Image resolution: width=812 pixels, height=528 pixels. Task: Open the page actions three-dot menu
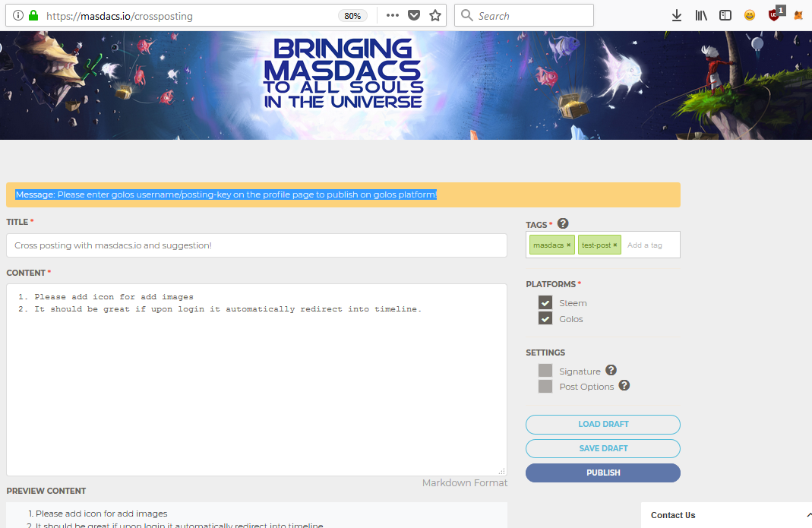[393, 15]
